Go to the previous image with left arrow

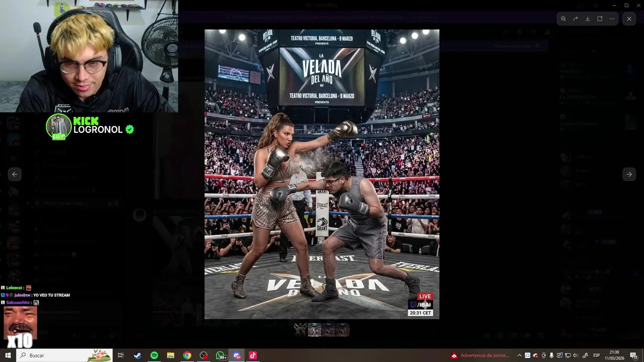point(15,174)
